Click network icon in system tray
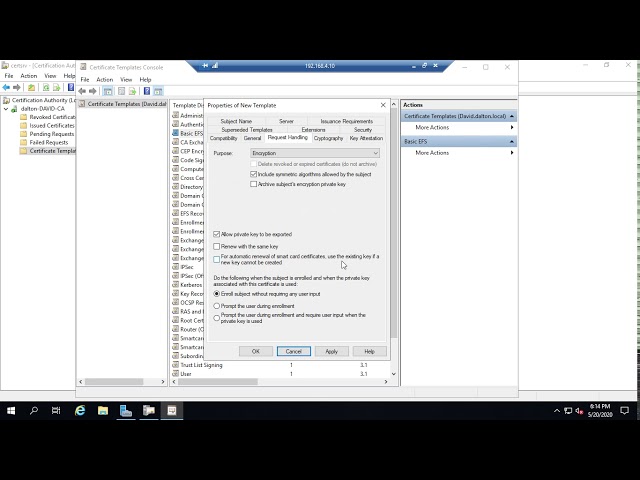This screenshot has width=640, height=480. 568,411
